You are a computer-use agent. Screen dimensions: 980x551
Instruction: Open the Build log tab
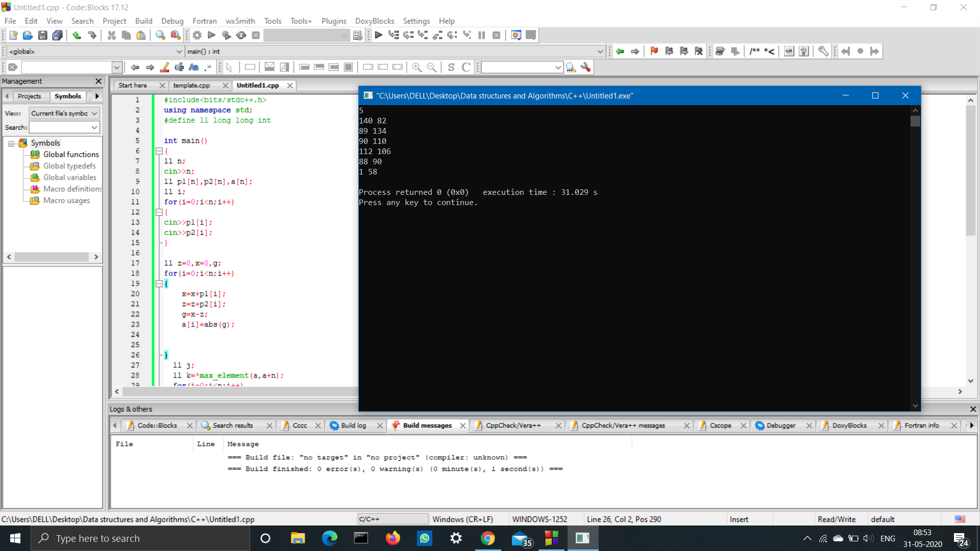(x=353, y=425)
